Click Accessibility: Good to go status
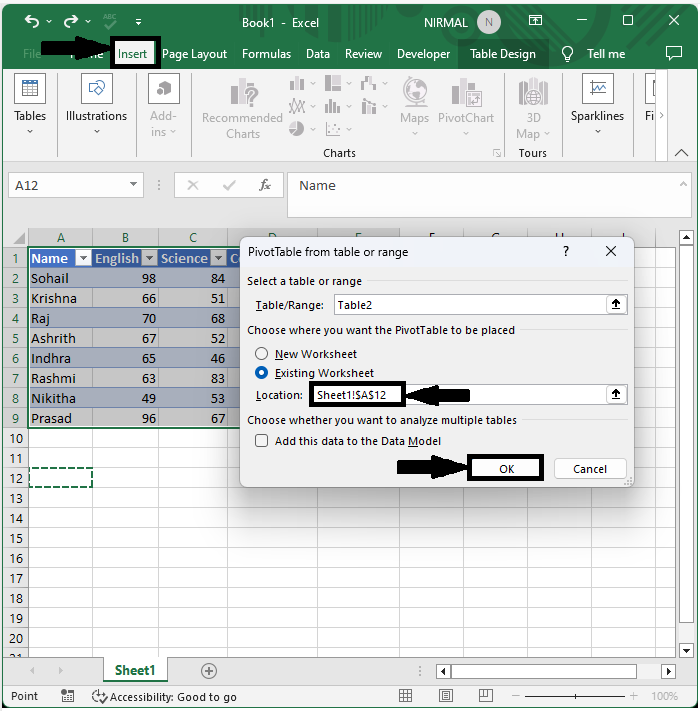Viewport: 700px width, 711px height. click(164, 696)
